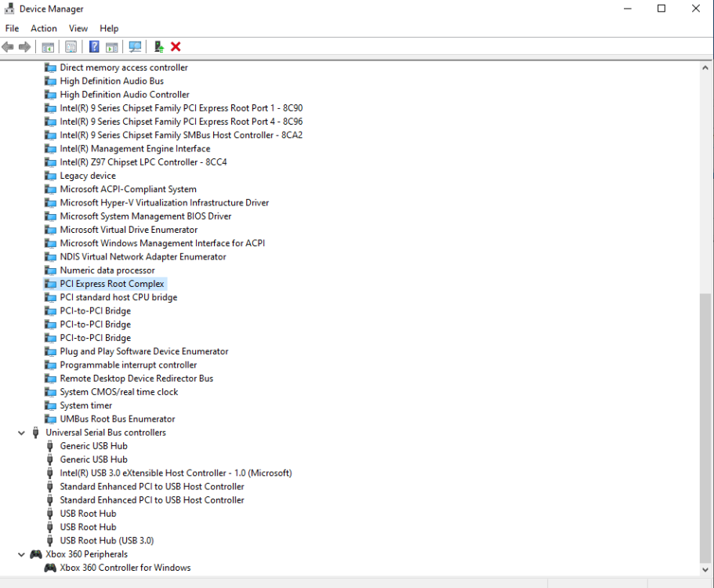Show/hide console tree toolbar icon
This screenshot has height=588, width=714.
tap(48, 46)
